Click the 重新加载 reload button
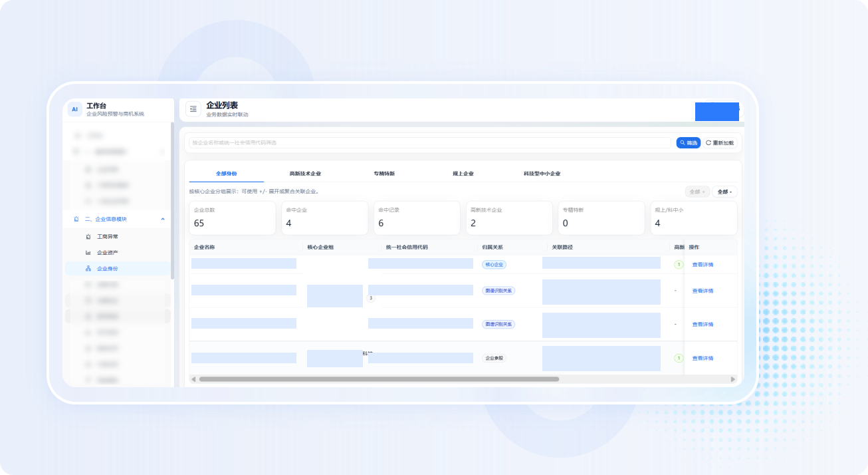This screenshot has height=475, width=868. [x=720, y=143]
